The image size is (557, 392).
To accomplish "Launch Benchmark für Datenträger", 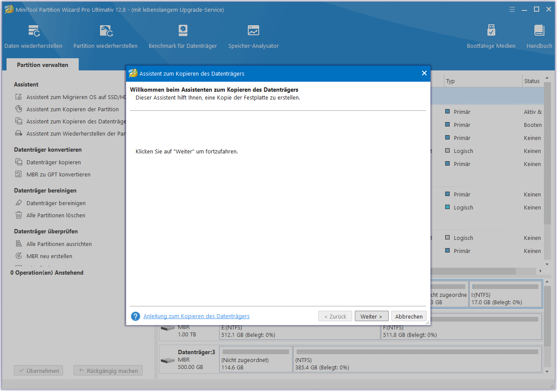I will tap(183, 37).
